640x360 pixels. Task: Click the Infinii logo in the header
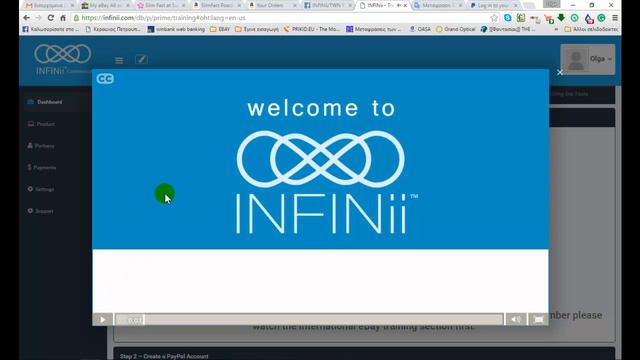click(x=62, y=60)
